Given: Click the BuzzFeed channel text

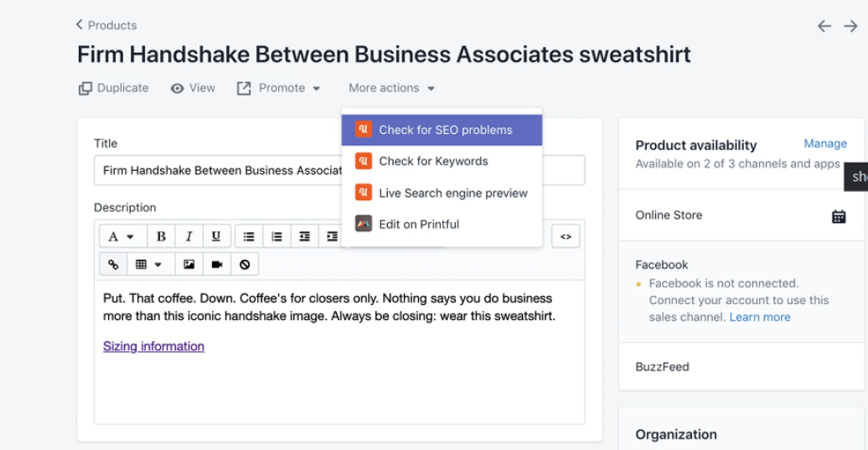Looking at the screenshot, I should (x=662, y=367).
